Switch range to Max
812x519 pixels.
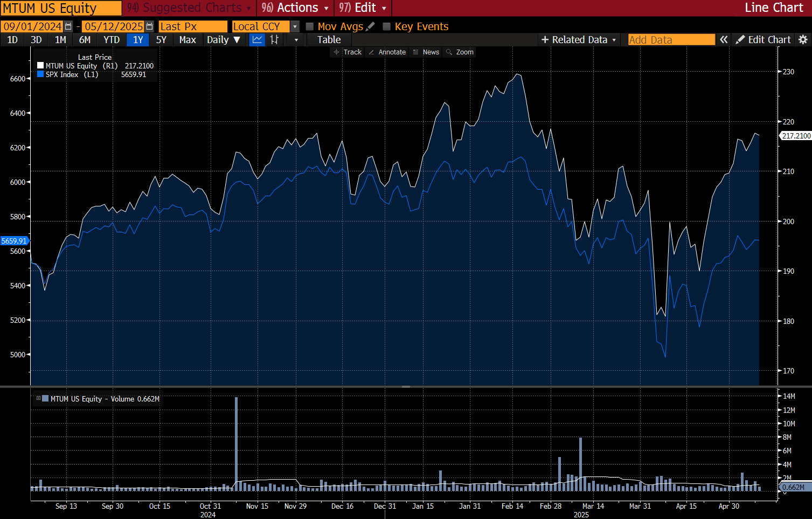(x=188, y=40)
